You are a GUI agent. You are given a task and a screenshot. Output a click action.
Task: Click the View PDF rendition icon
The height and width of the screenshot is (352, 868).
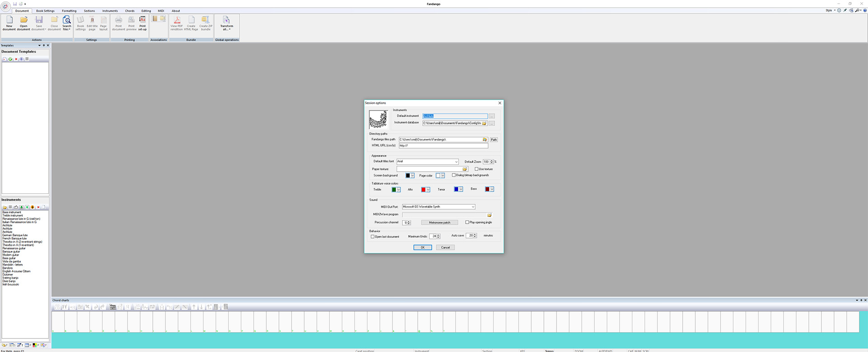pyautogui.click(x=177, y=20)
